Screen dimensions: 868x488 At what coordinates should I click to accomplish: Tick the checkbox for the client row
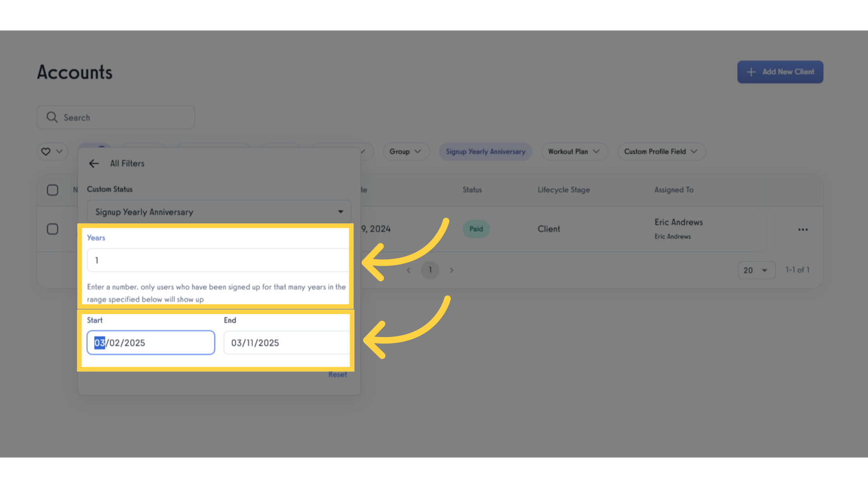pos(52,229)
